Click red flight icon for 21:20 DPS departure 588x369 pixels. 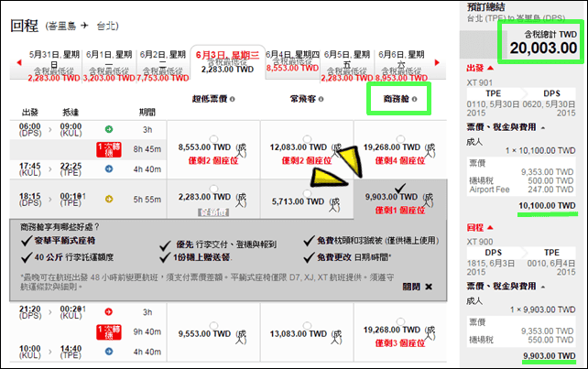(109, 311)
